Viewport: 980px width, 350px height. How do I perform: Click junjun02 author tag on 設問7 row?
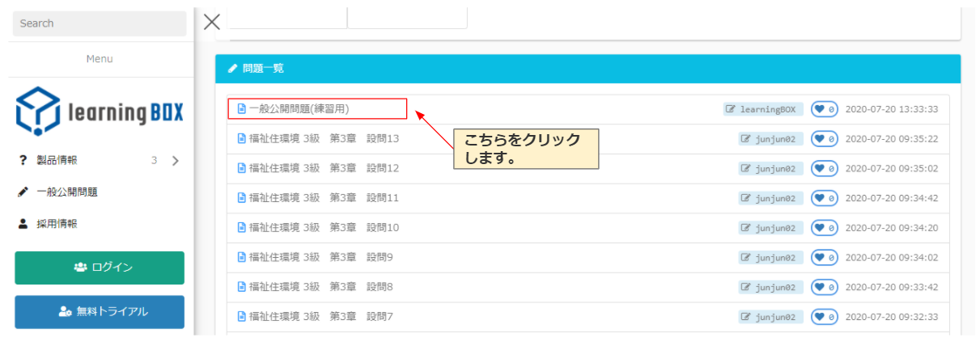tap(770, 317)
